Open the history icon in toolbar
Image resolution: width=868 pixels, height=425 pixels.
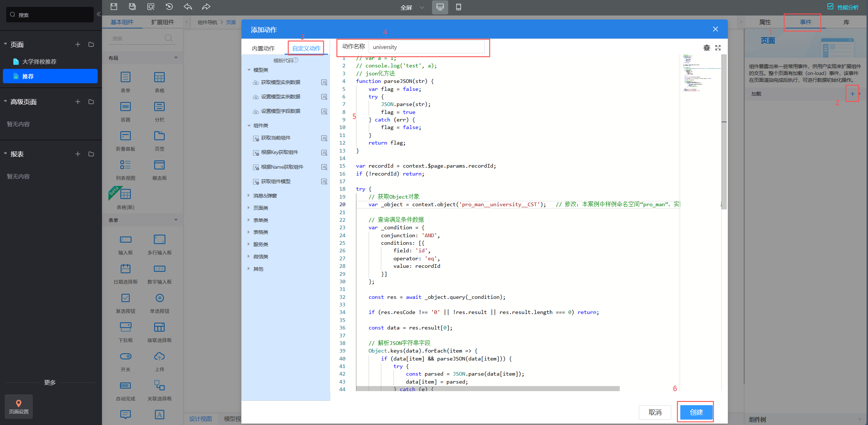pyautogui.click(x=169, y=6)
